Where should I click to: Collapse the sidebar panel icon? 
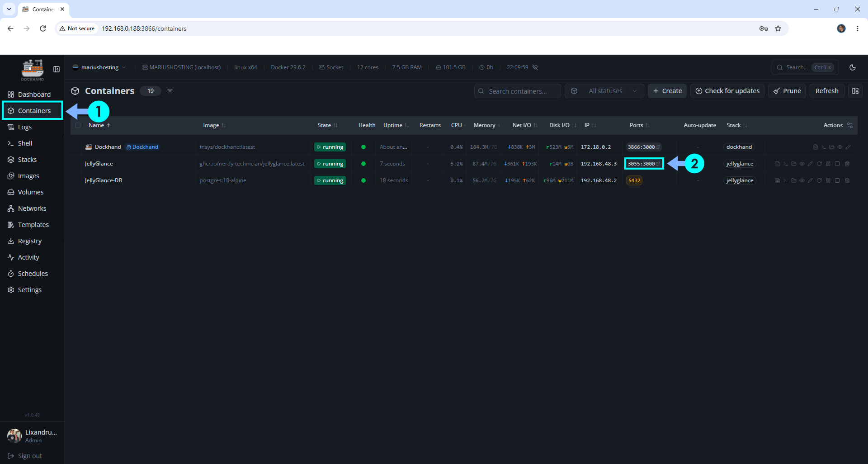[x=57, y=69]
